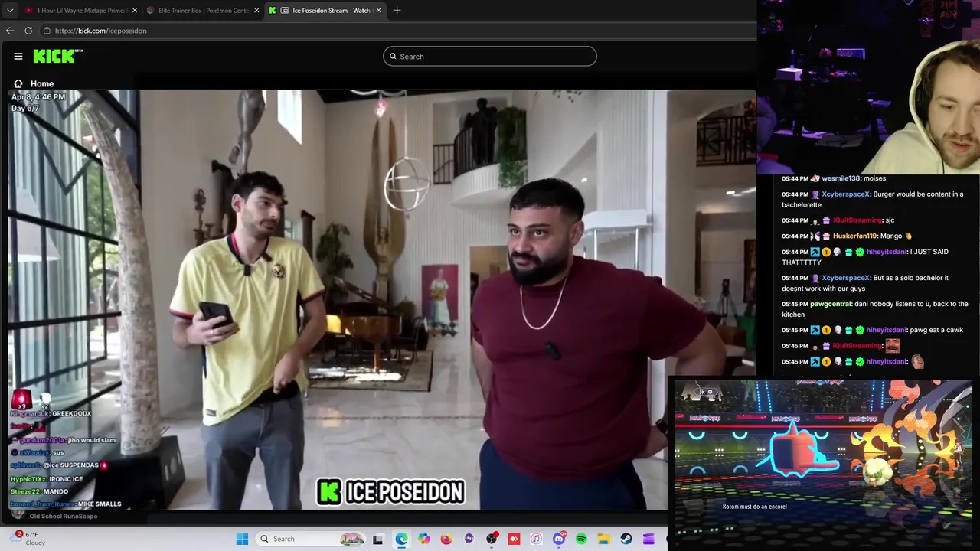Open Task View on the taskbar
Image resolution: width=980 pixels, height=551 pixels.
pos(377,539)
